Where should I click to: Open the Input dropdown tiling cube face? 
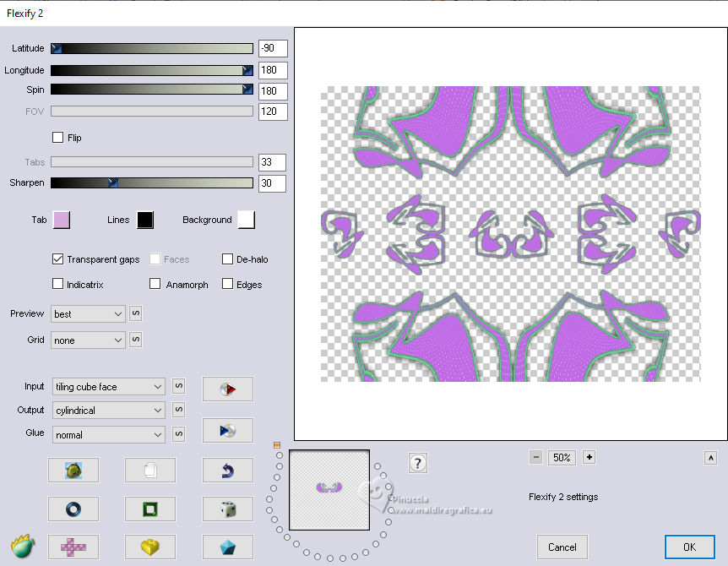[x=109, y=387]
